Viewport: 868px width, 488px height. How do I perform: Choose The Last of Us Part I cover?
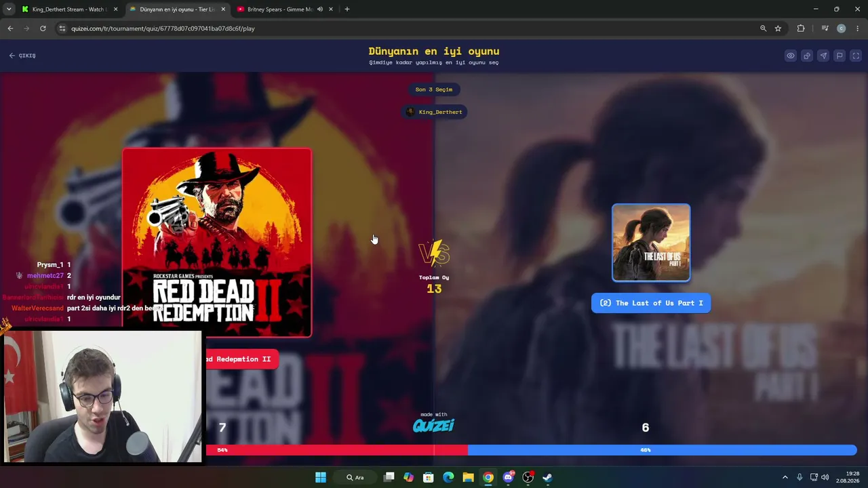point(651,243)
